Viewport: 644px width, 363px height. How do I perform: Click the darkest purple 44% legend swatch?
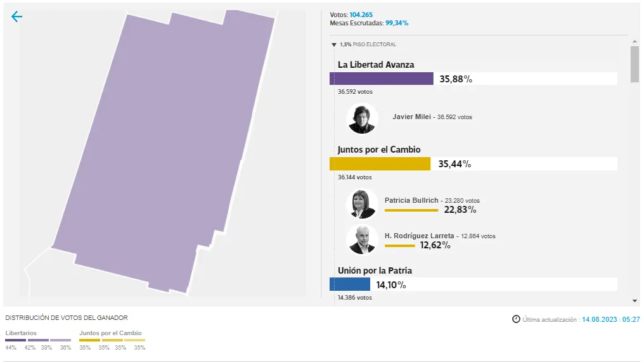(x=15, y=340)
